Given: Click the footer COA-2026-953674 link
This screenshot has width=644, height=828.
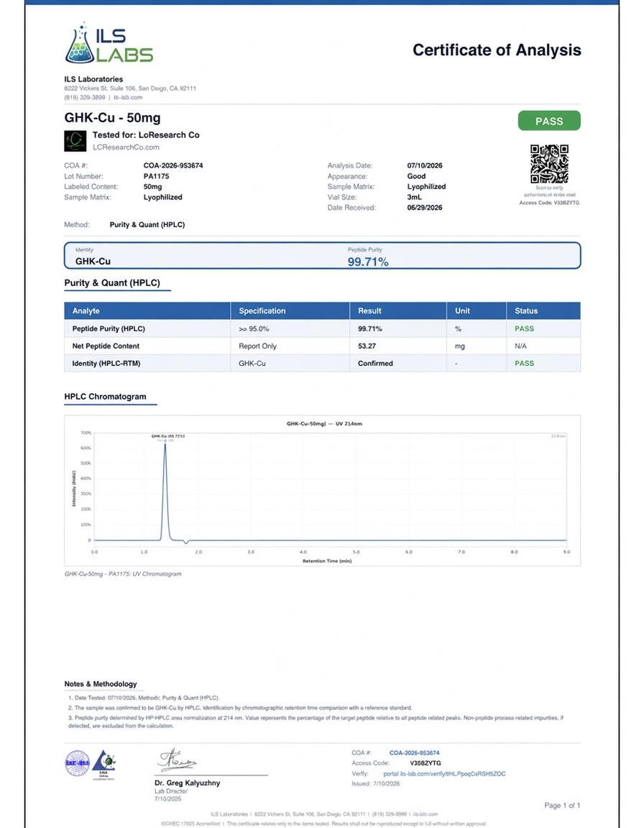Looking at the screenshot, I should [415, 753].
